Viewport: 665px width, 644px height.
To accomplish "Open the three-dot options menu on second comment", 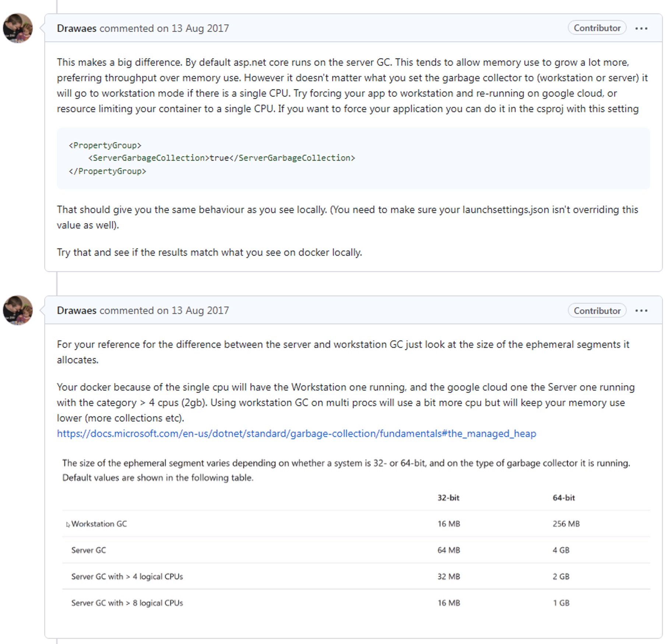I will tap(641, 311).
